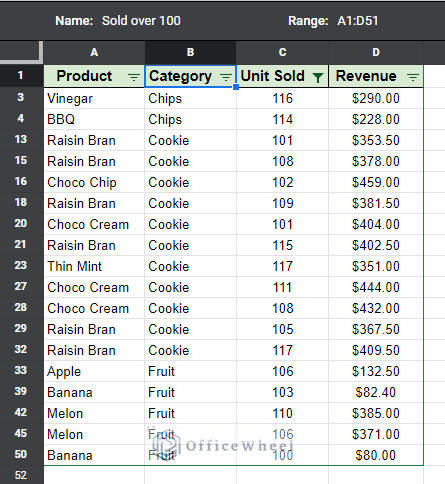Image resolution: width=445 pixels, height=484 pixels.
Task: Click the select-all corner box
Action: coord(21,52)
